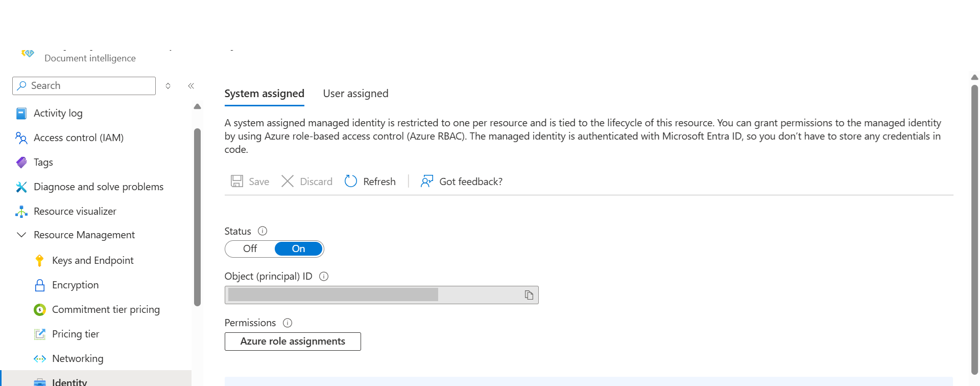Collapse the sidebar with double chevron
This screenshot has width=980, height=386.
[191, 86]
